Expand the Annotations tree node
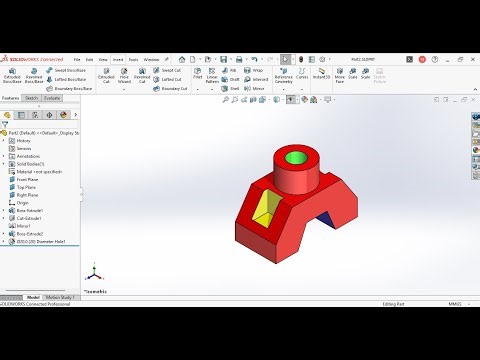 coord(4,156)
